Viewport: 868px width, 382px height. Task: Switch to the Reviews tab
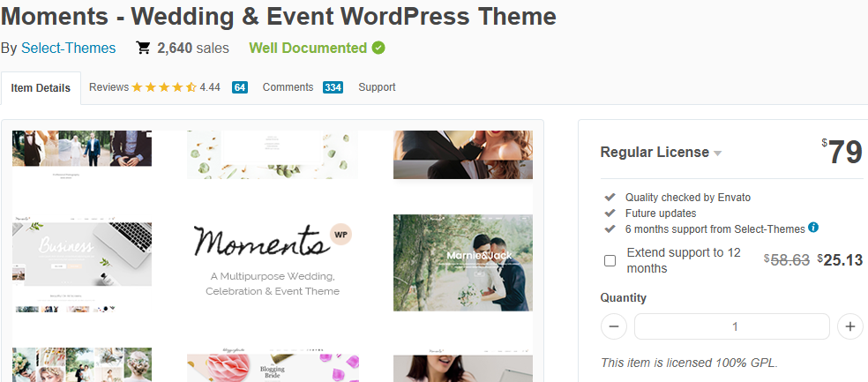click(109, 87)
